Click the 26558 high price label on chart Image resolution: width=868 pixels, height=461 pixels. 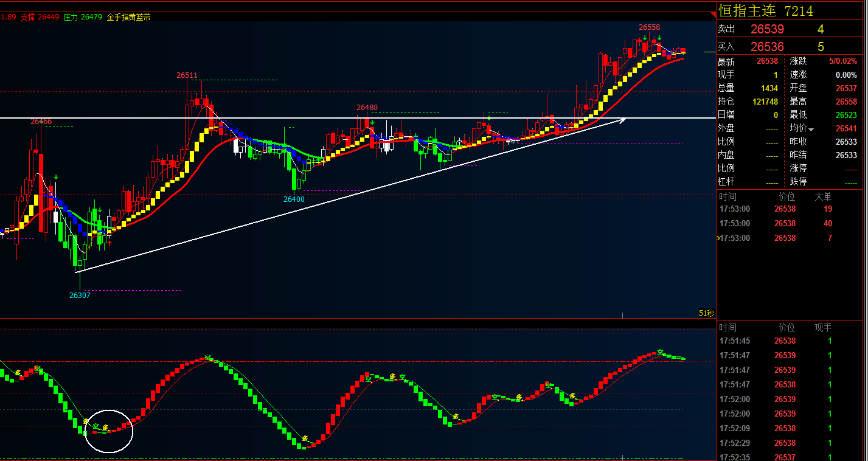coord(649,27)
